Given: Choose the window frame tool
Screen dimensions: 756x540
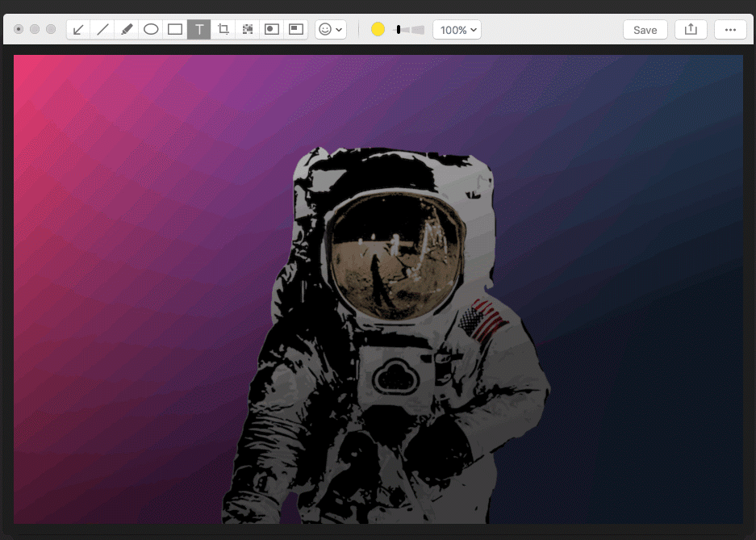Looking at the screenshot, I should pyautogui.click(x=296, y=30).
